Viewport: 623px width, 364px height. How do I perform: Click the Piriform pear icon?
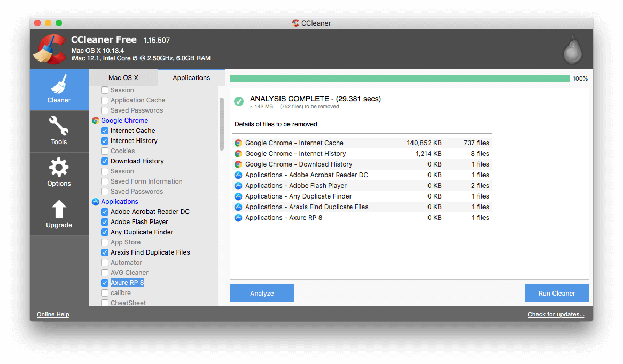(573, 50)
